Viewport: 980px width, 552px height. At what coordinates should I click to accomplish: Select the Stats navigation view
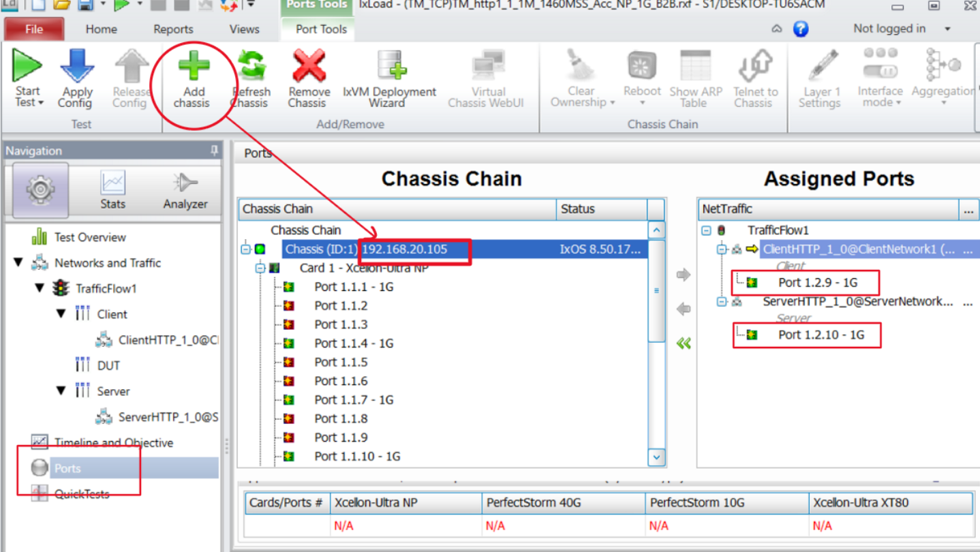coord(112,190)
